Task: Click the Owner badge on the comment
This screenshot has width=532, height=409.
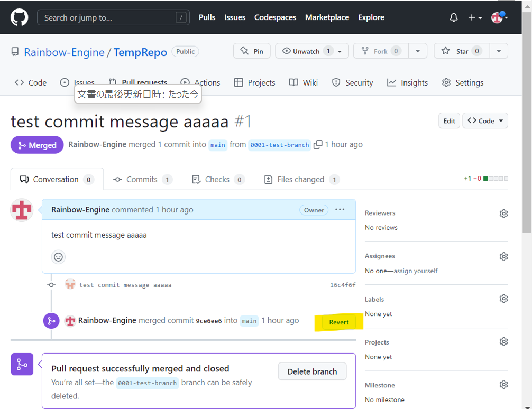Action: (x=314, y=210)
